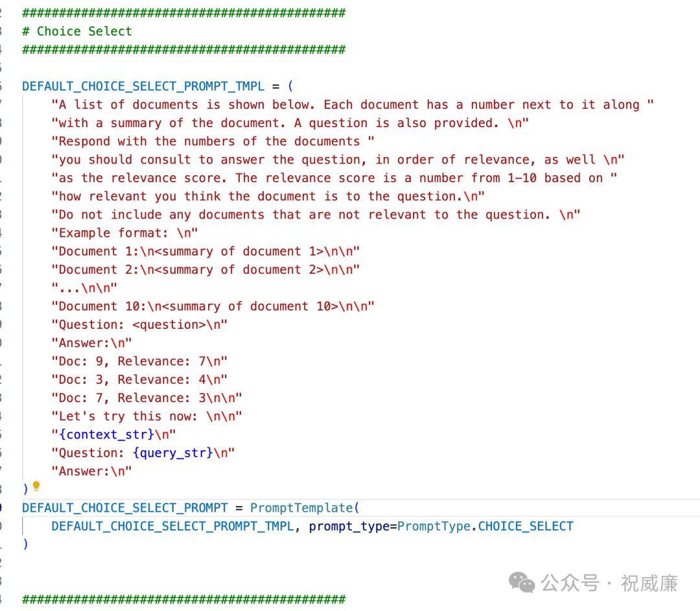Image resolution: width=700 pixels, height=611 pixels.
Task: Click the CHOICE_SELECT enum member
Action: [526, 526]
